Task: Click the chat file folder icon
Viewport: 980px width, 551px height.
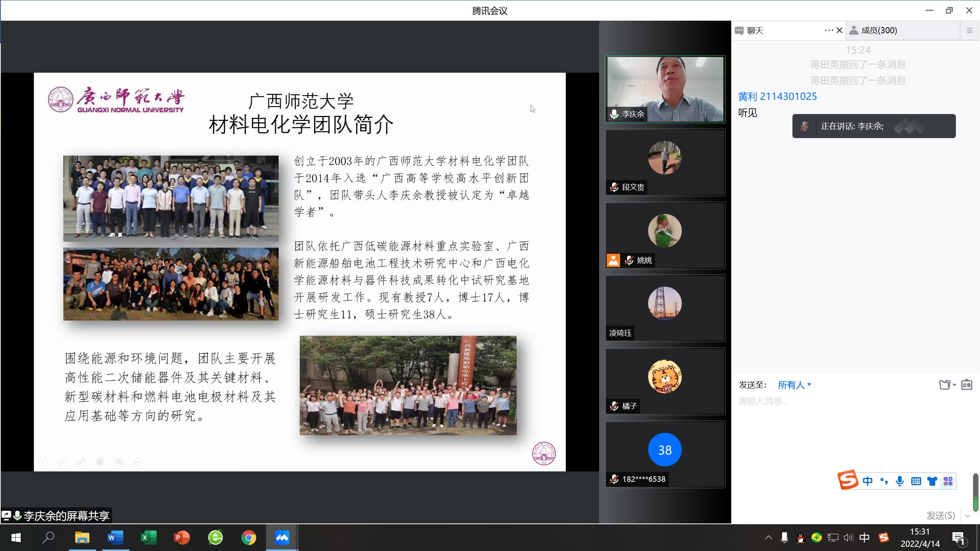Action: click(x=944, y=385)
